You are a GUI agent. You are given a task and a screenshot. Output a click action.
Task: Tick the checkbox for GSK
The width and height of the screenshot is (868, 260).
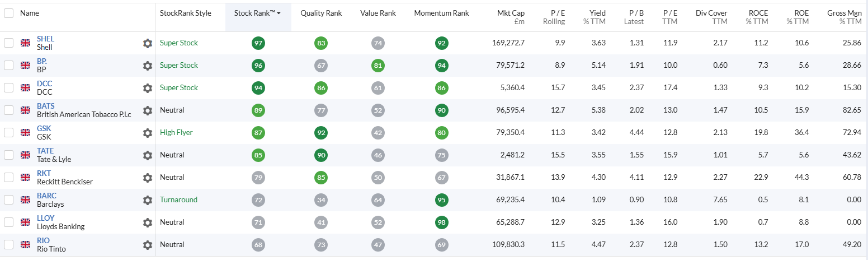point(8,133)
